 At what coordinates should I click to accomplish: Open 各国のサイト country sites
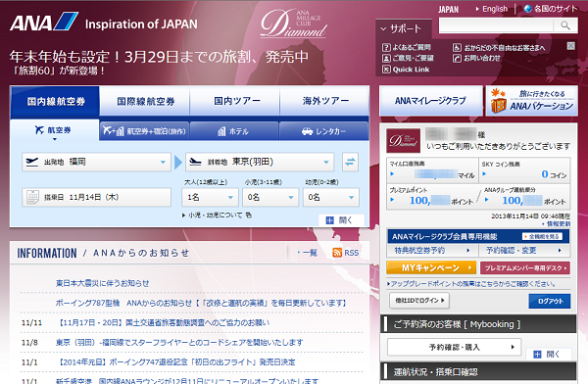coord(551,9)
